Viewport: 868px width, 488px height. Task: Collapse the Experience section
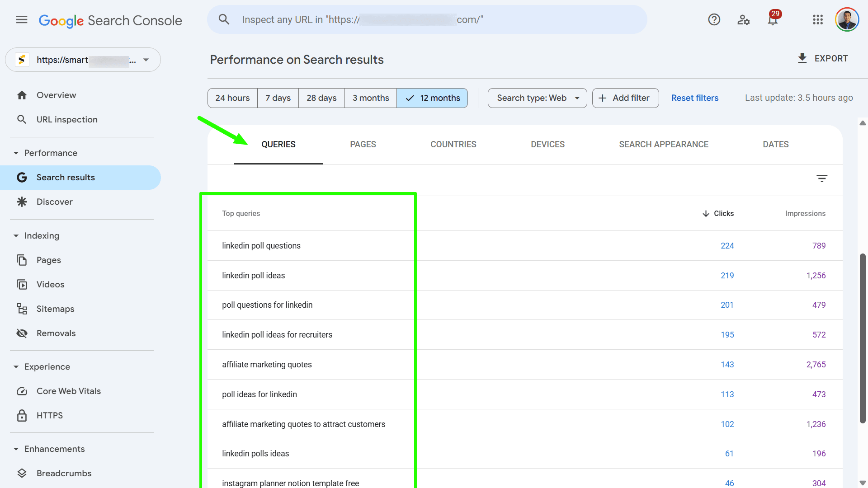tap(16, 367)
